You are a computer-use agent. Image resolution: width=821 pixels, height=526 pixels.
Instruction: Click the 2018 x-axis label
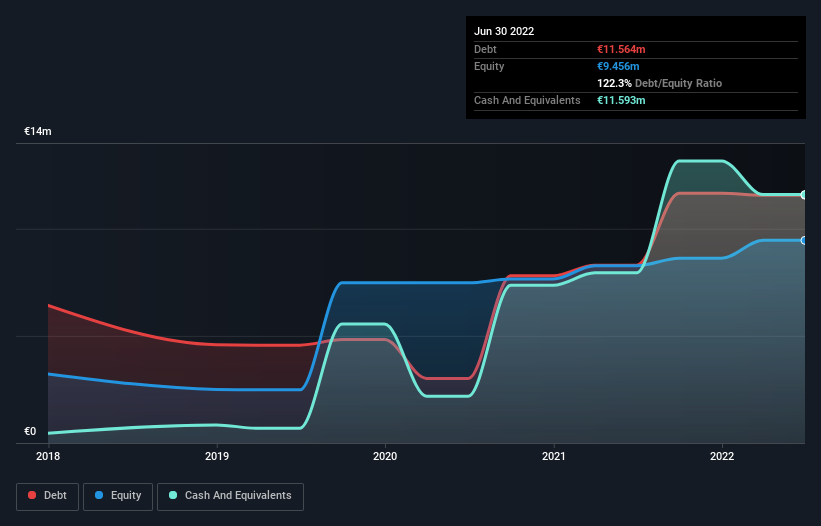[48, 456]
